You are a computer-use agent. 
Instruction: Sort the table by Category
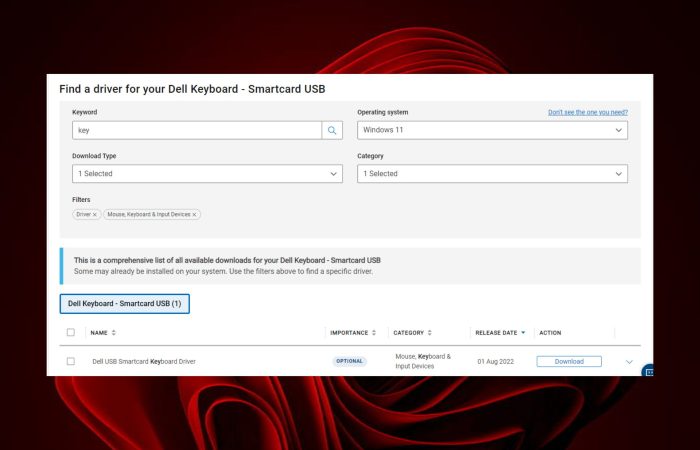(x=412, y=333)
